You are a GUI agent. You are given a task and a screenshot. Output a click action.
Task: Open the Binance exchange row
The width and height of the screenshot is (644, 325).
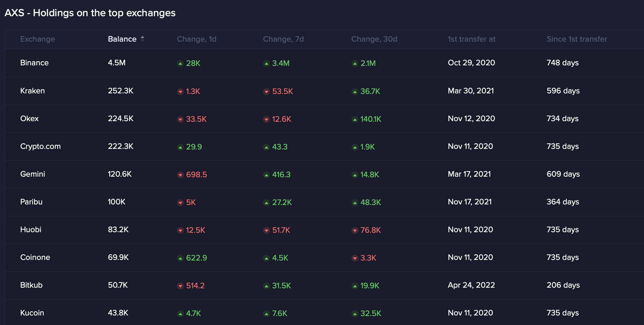coord(34,63)
